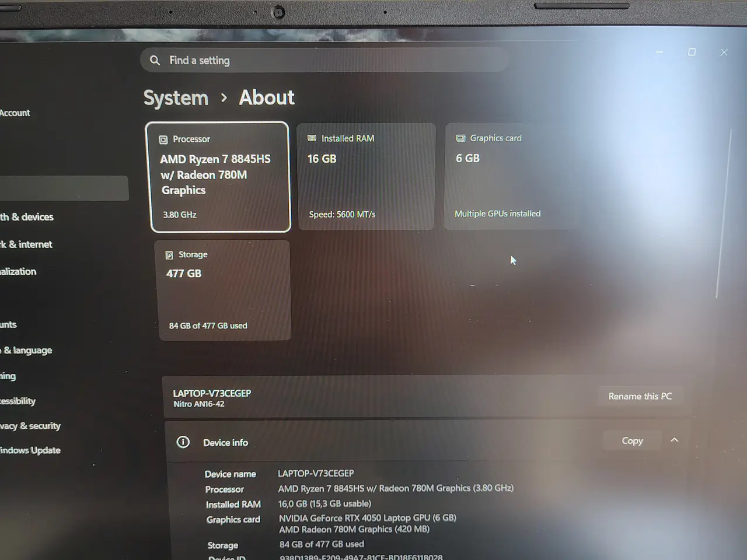Click the settings page scrollbar
The image size is (747, 560).
tap(724, 213)
